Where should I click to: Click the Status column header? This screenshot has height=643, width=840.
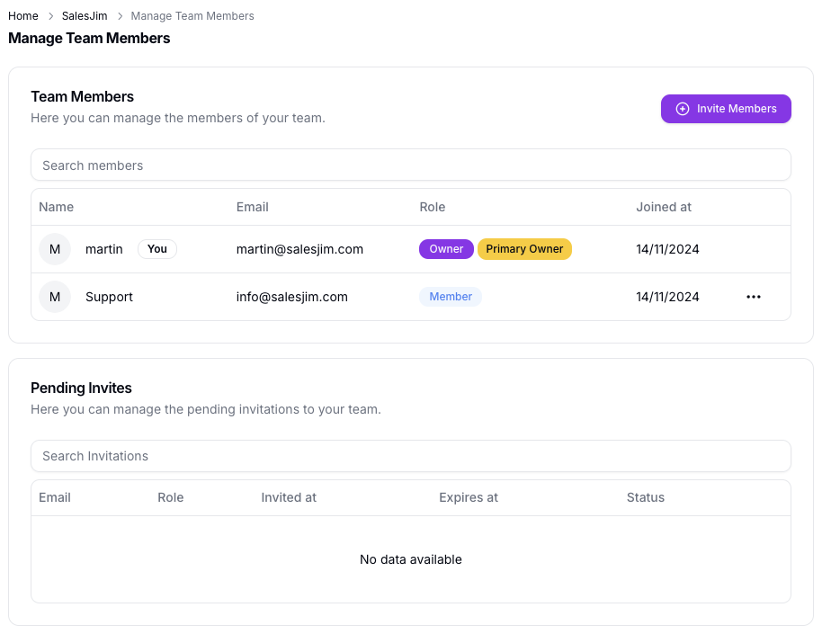(646, 497)
